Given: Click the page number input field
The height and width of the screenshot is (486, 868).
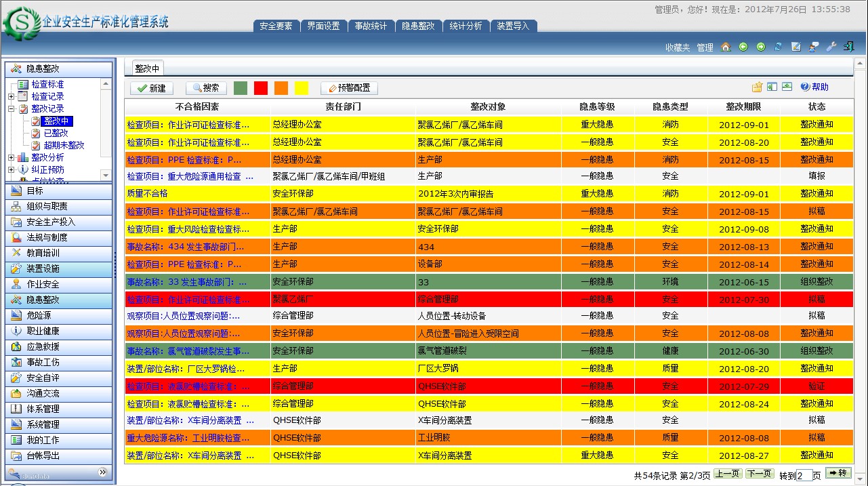Looking at the screenshot, I should tap(804, 476).
